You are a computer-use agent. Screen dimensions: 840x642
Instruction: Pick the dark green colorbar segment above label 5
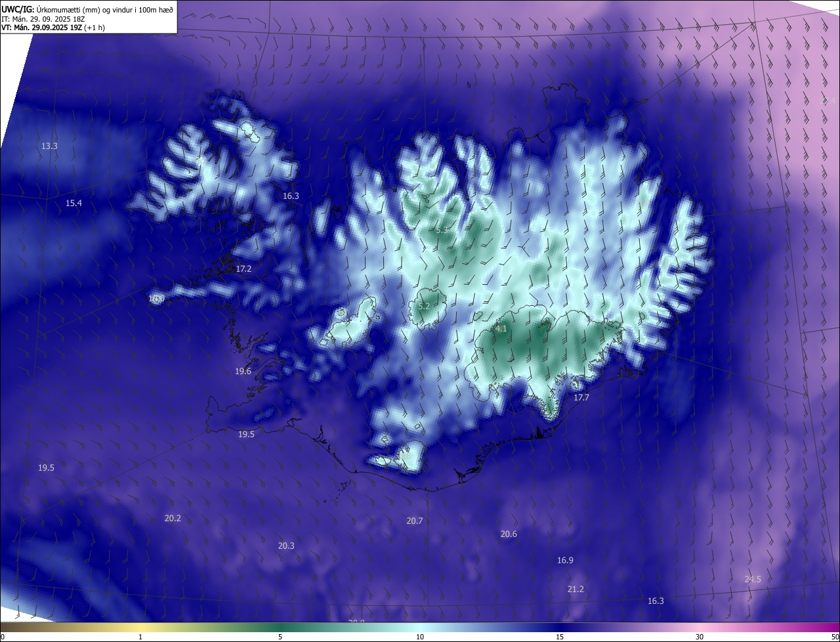coord(280,628)
